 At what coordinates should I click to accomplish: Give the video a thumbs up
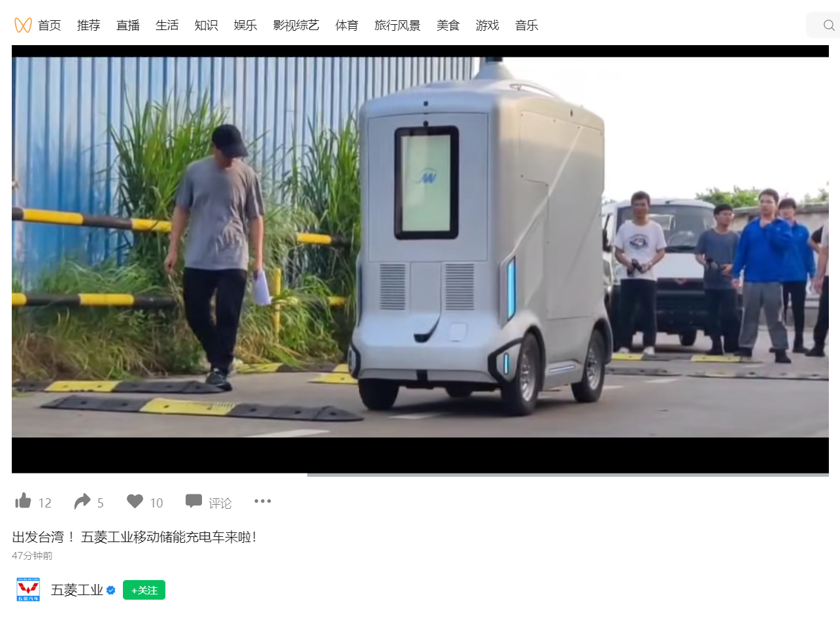22,501
